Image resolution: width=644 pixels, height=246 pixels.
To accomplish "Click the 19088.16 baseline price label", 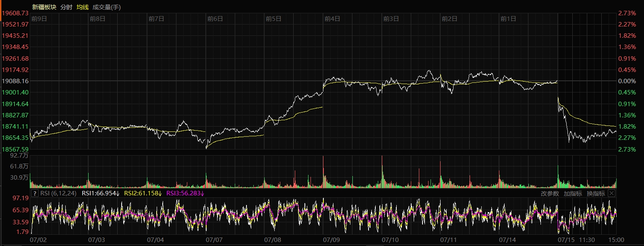I will pos(15,81).
